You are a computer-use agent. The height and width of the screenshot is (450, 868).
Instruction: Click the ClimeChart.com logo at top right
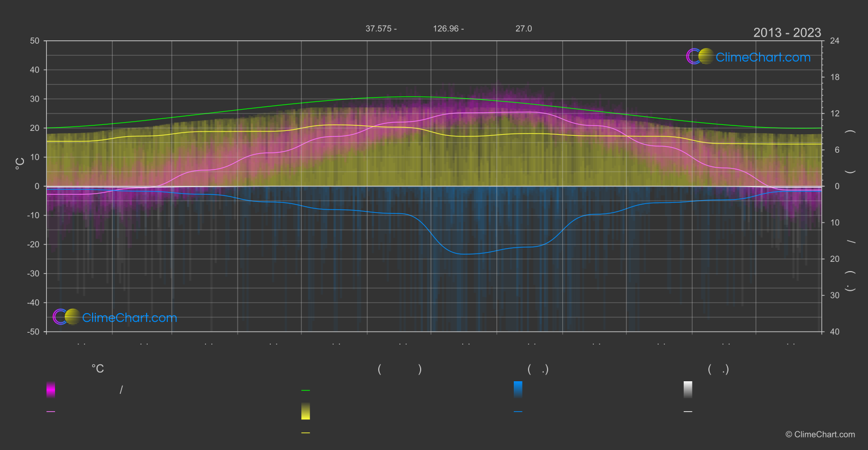click(748, 57)
